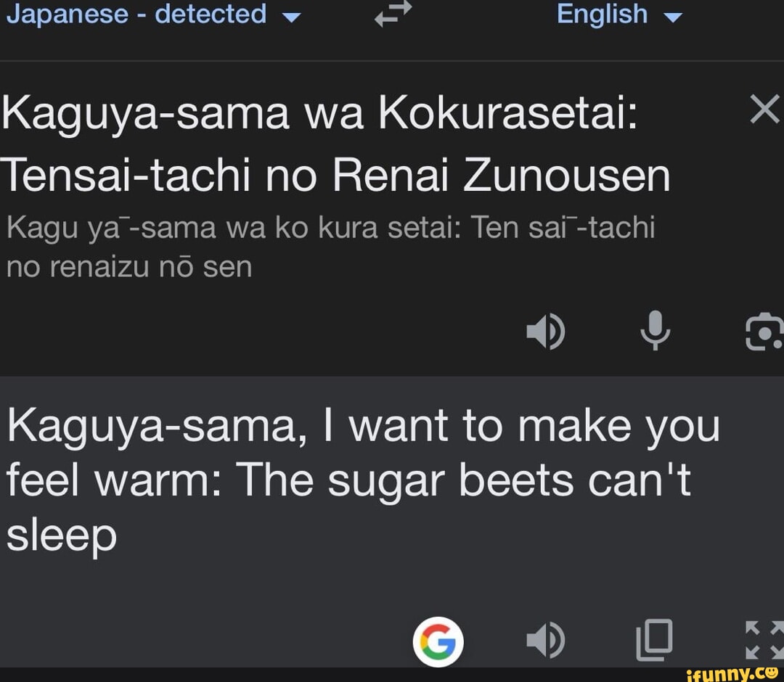
Task: Expand translation to fullscreen
Action: pos(765,640)
